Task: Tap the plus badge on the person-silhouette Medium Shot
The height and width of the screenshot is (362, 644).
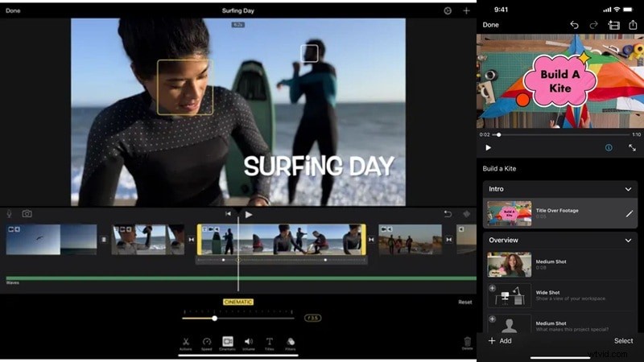Action: 492,319
